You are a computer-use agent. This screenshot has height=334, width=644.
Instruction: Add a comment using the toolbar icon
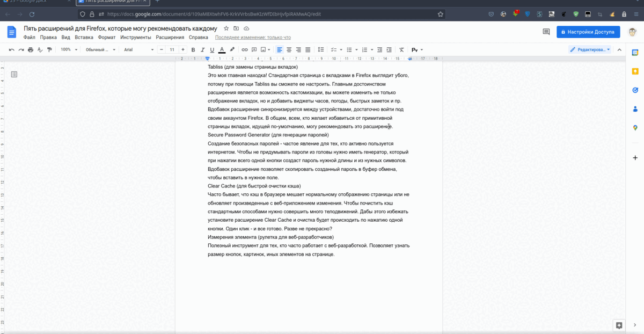(x=254, y=49)
